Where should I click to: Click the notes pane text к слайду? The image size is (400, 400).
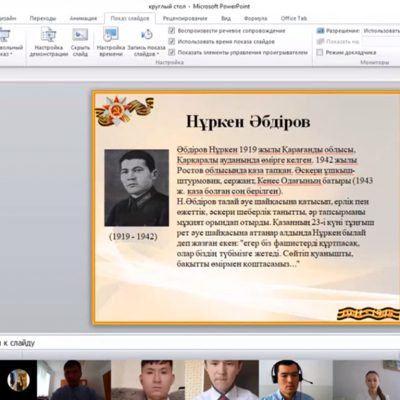click(17, 343)
